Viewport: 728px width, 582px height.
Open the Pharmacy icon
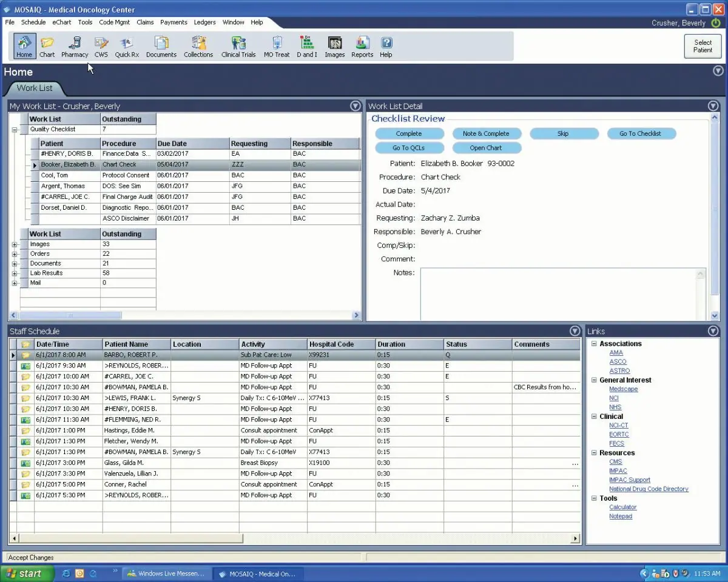(x=75, y=45)
